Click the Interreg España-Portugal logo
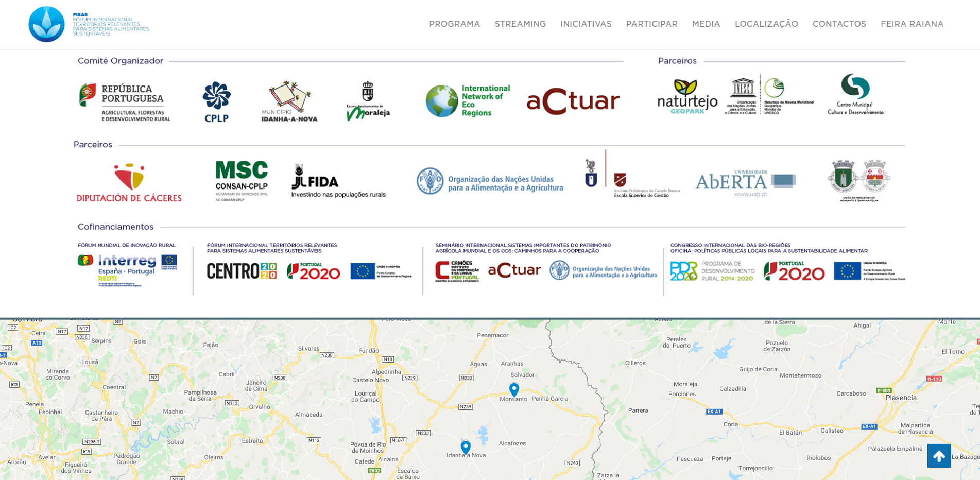Viewport: 980px width, 480px height. pyautogui.click(x=128, y=270)
